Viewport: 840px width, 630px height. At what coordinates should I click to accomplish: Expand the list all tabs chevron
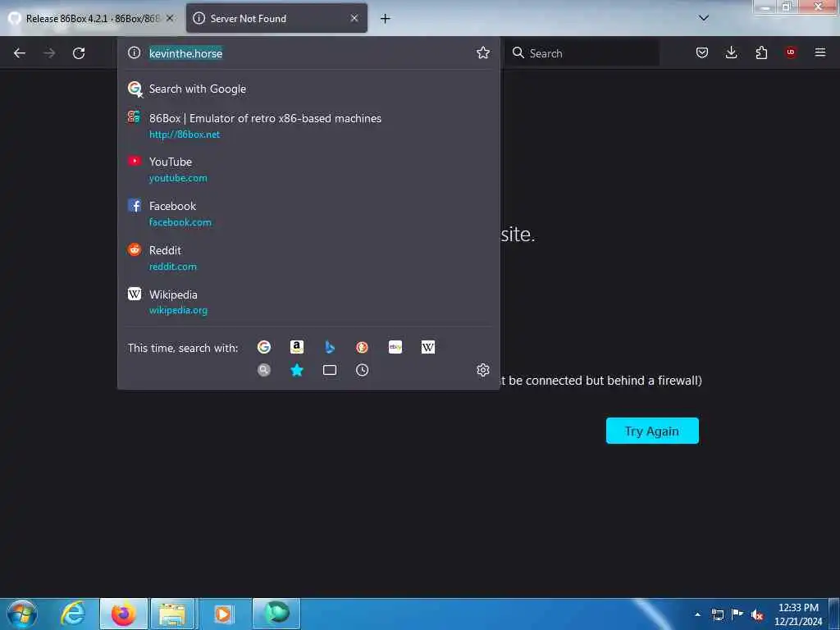click(x=703, y=18)
